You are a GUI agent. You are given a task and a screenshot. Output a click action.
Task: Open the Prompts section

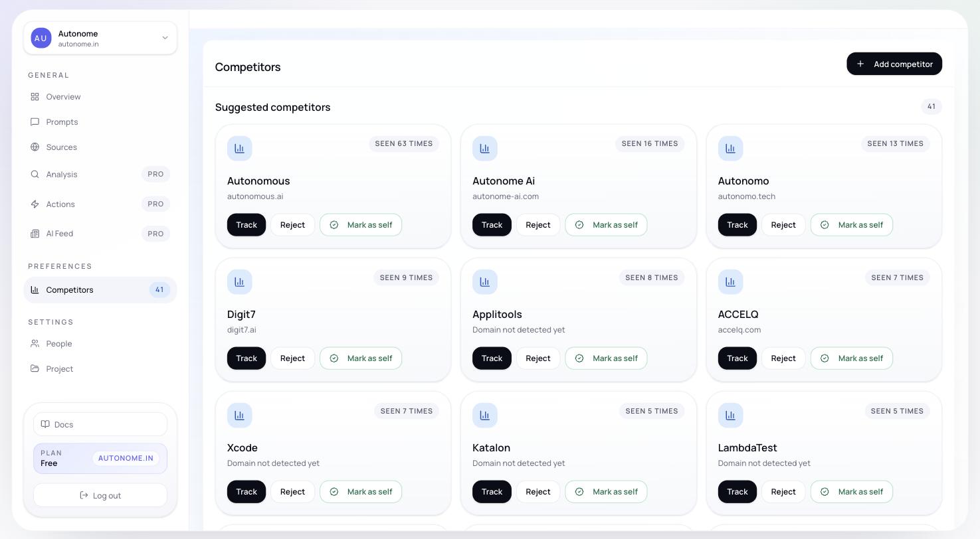100,122
